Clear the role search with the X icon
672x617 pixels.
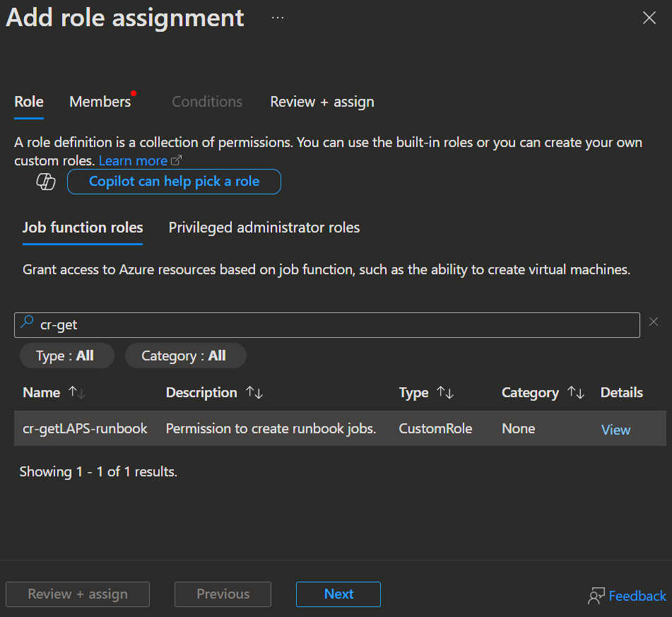pos(654,322)
